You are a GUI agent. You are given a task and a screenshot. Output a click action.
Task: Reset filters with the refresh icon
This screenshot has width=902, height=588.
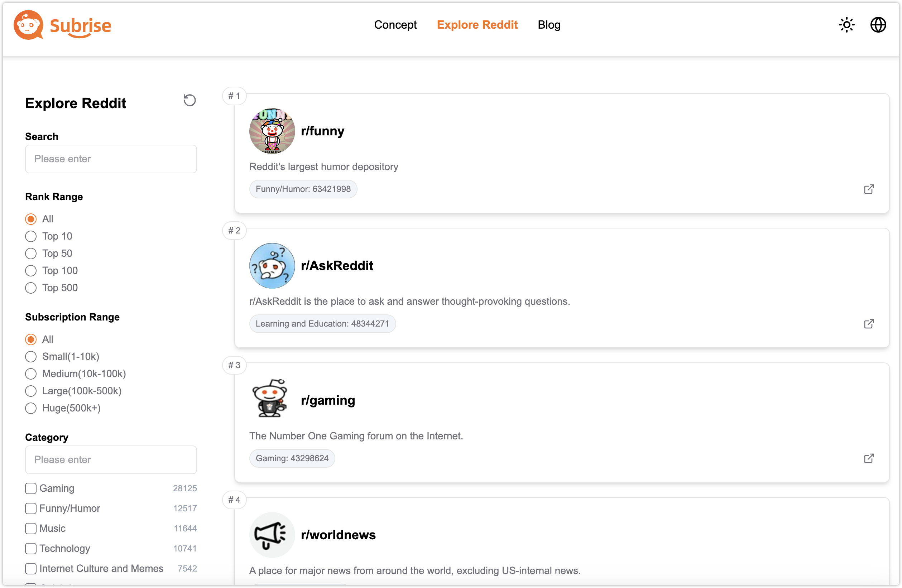pyautogui.click(x=189, y=100)
